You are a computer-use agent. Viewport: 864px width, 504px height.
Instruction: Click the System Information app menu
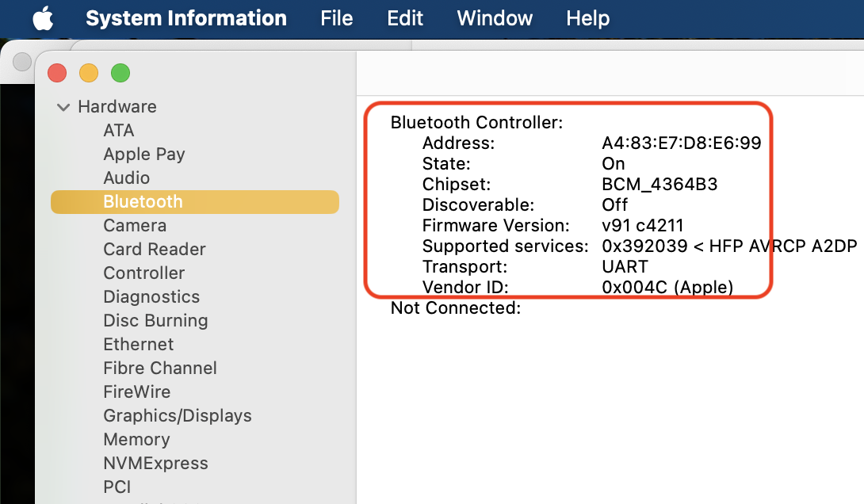185,18
